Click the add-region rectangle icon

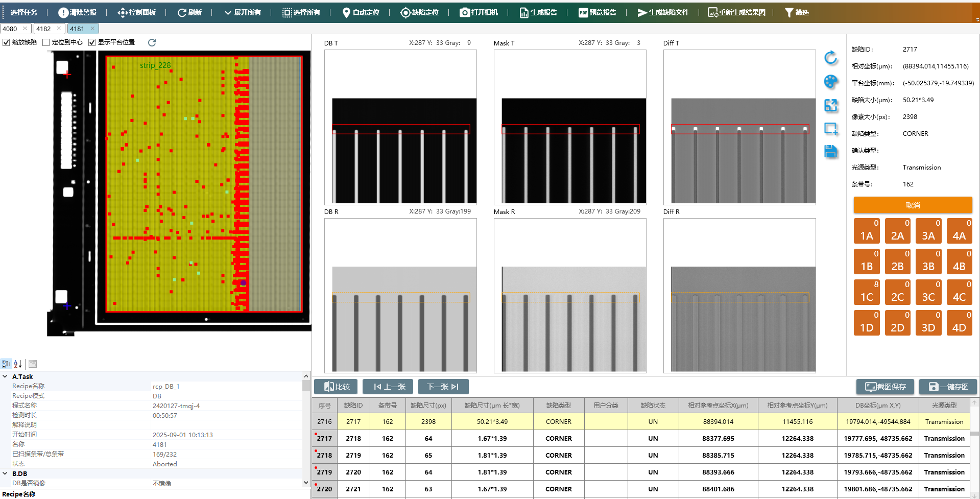831,129
